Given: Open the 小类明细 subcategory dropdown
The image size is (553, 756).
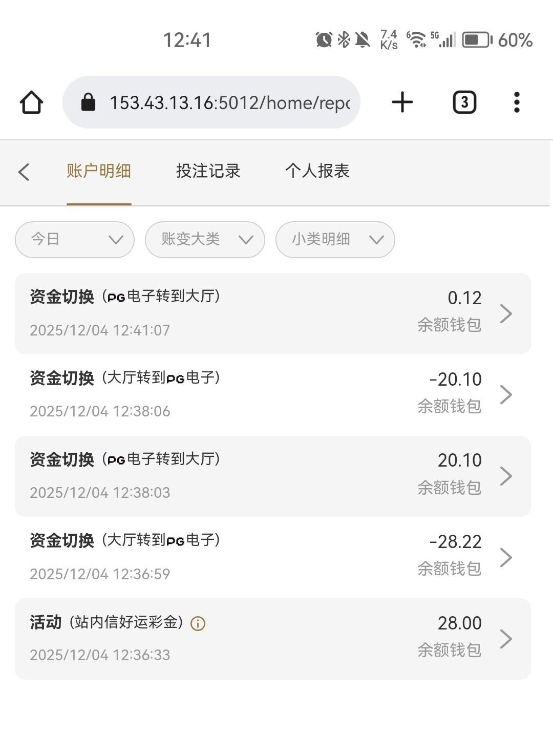Looking at the screenshot, I should coord(335,239).
